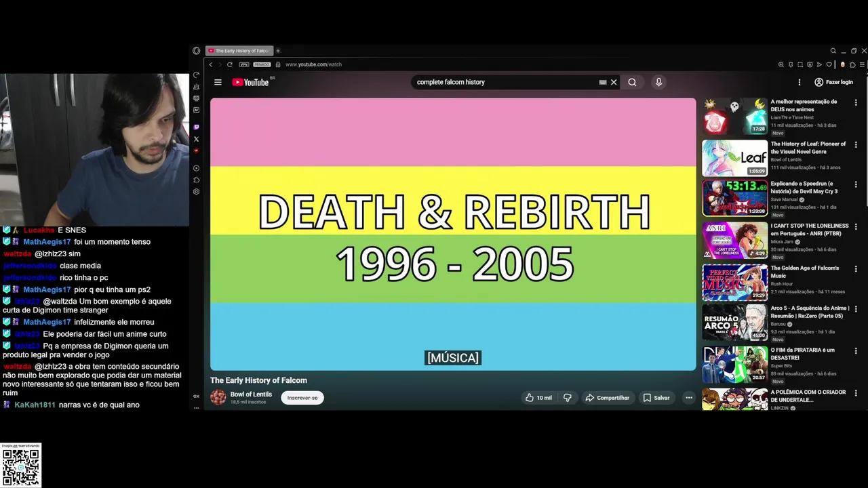Select The Early History of Falcom tab
This screenshot has width=868, height=488.
[239, 51]
